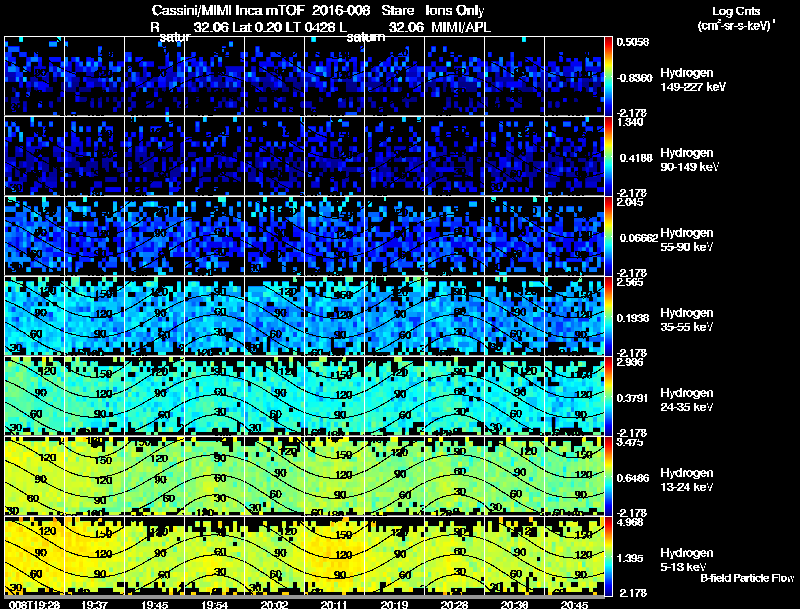Click the MIMI/APL text in the header
This screenshot has height=609, width=800.
click(x=461, y=27)
